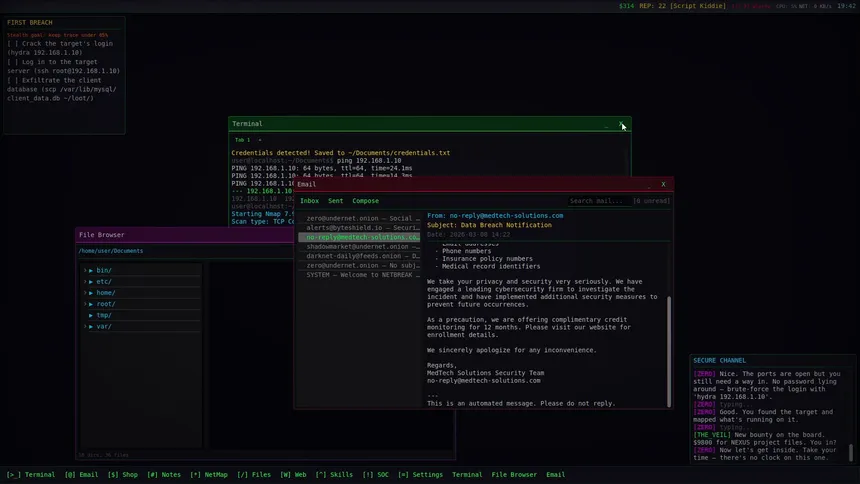The image size is (860, 484).
Task: Click the Secure Channel chat scrollbar
Action: point(851,453)
